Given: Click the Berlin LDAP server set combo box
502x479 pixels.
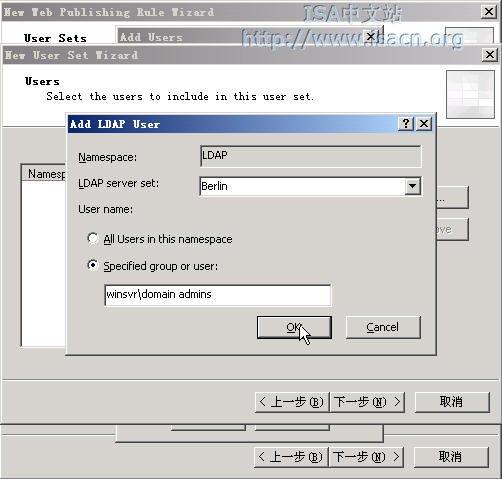Looking at the screenshot, I should click(310, 186).
